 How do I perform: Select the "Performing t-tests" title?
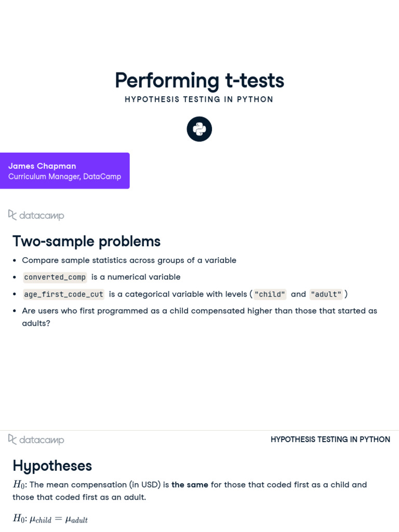[199, 81]
